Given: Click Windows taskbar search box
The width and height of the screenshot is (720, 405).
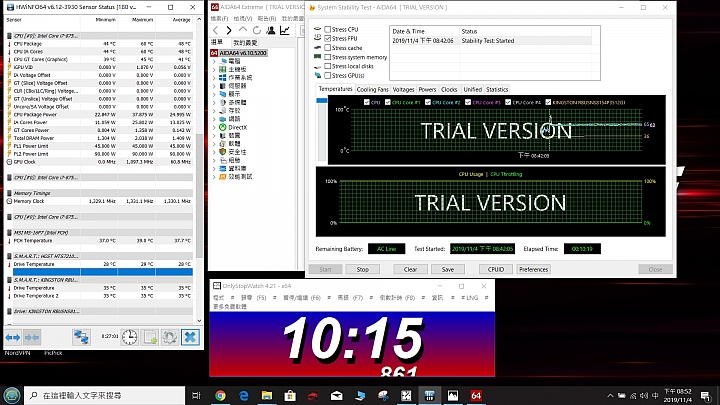Looking at the screenshot, I should click(x=104, y=395).
